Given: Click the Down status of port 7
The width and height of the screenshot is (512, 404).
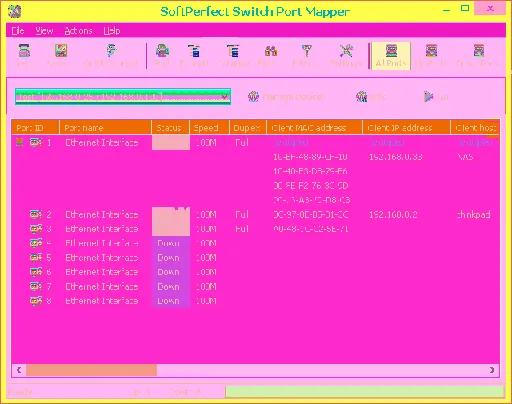Looking at the screenshot, I should click(168, 286).
